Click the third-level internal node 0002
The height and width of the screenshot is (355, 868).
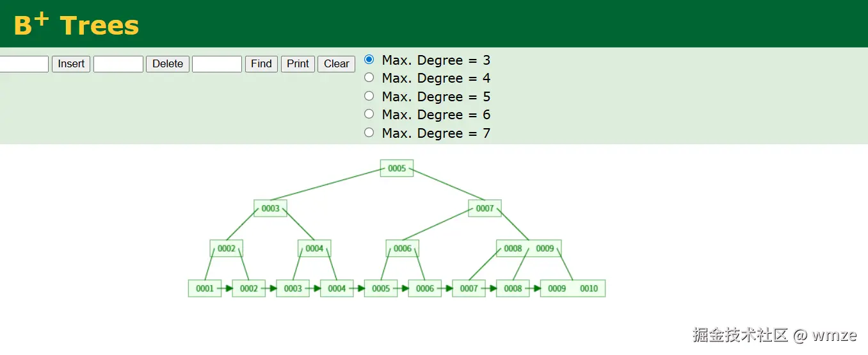227,249
